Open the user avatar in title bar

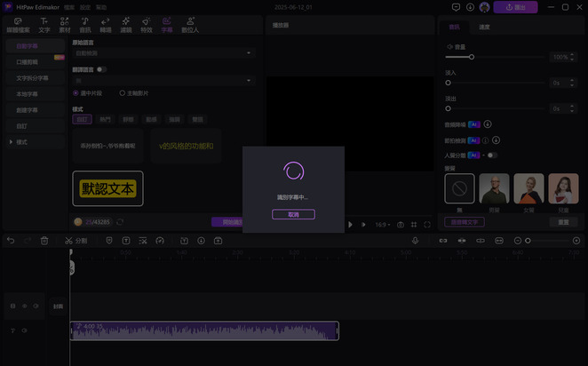click(x=484, y=7)
